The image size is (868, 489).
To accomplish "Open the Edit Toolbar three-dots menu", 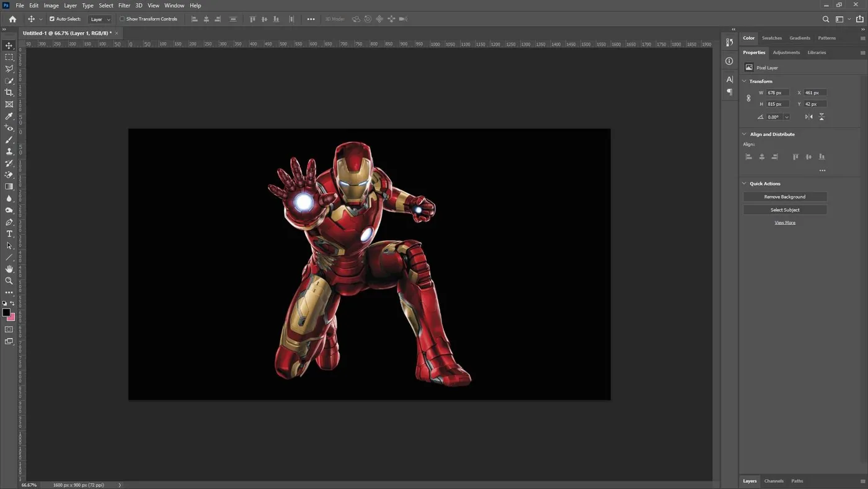I will click(9, 292).
